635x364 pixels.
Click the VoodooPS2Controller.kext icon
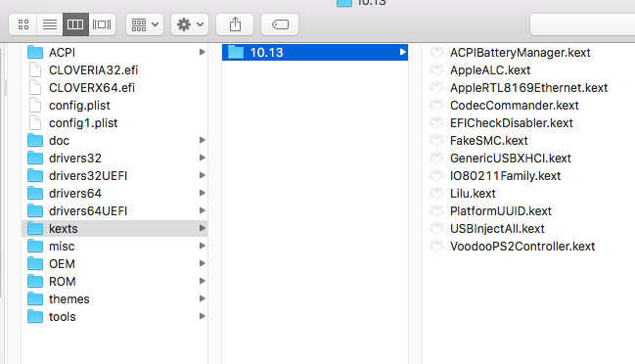(436, 247)
